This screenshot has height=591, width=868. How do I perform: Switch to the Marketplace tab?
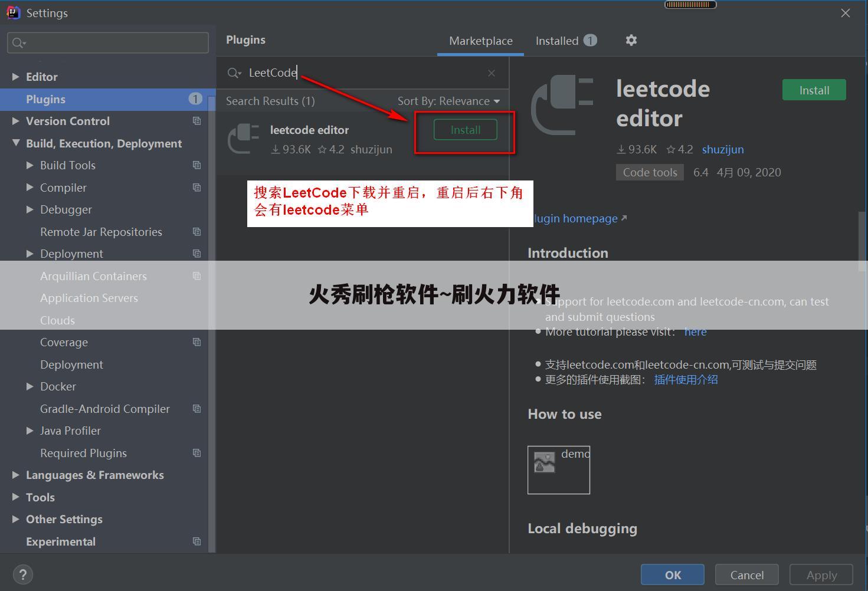[480, 41]
